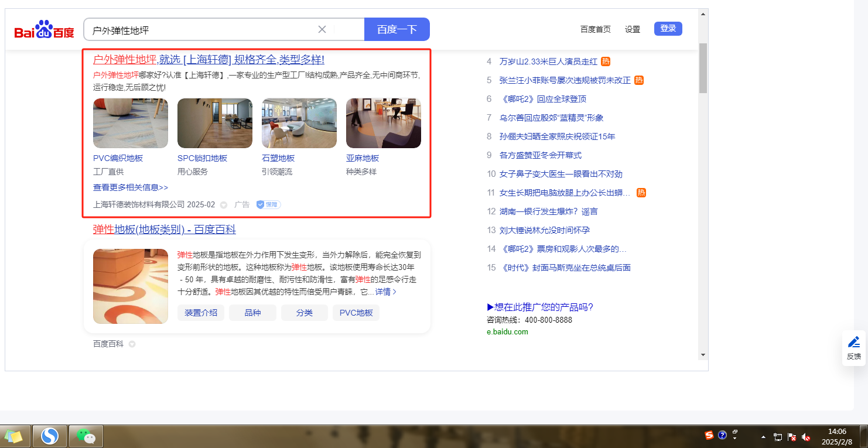Click the PVC编织地板 link

(x=118, y=158)
